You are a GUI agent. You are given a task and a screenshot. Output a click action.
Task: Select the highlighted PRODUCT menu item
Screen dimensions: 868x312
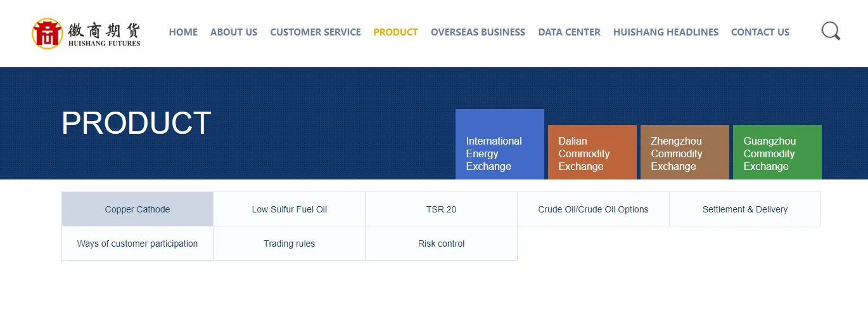395,32
